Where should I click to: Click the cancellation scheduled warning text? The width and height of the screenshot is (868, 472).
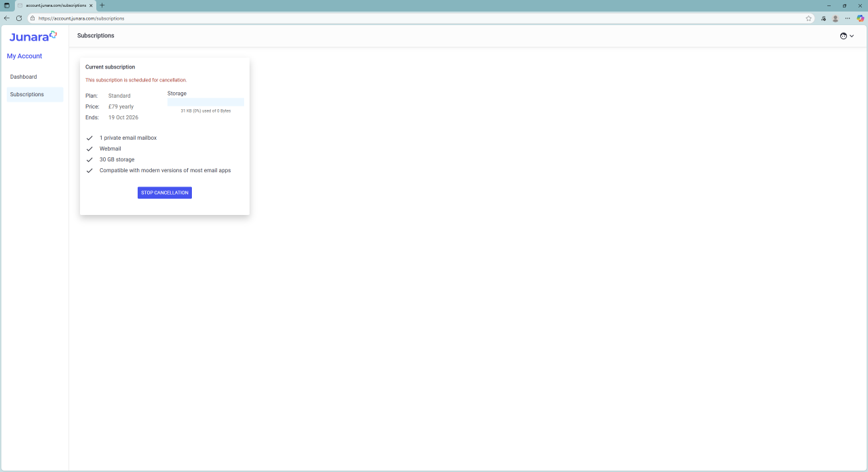(136, 80)
